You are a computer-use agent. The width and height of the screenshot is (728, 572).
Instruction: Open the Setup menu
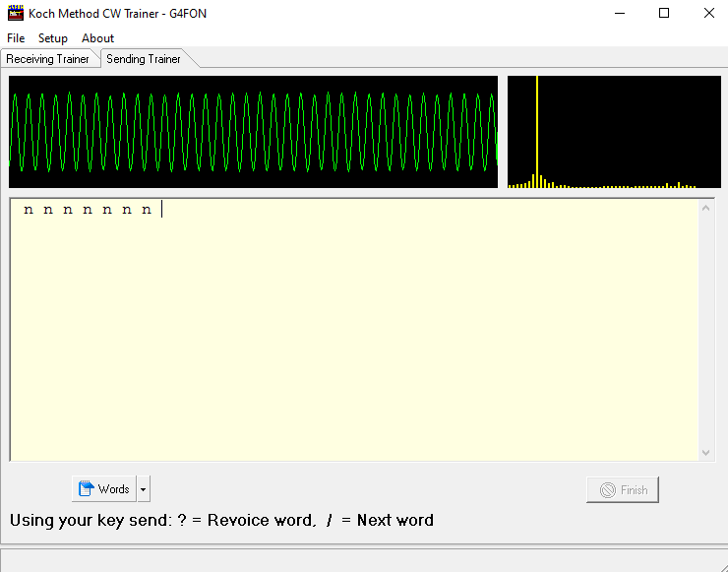(53, 38)
